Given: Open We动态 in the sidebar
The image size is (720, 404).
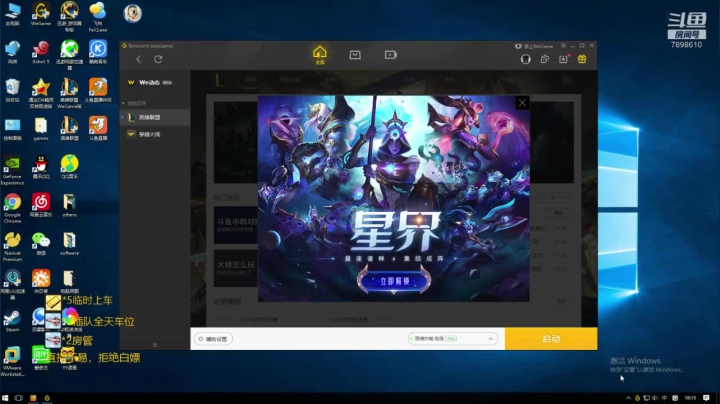Looking at the screenshot, I should click(x=150, y=83).
